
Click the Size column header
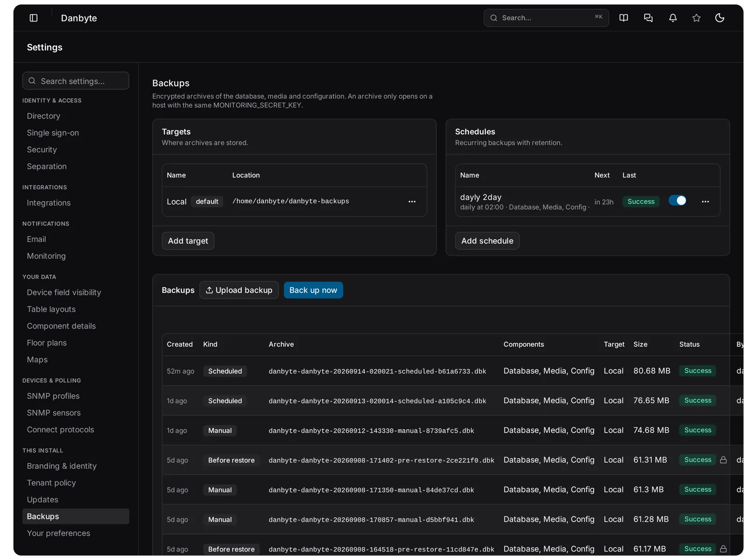coord(640,345)
